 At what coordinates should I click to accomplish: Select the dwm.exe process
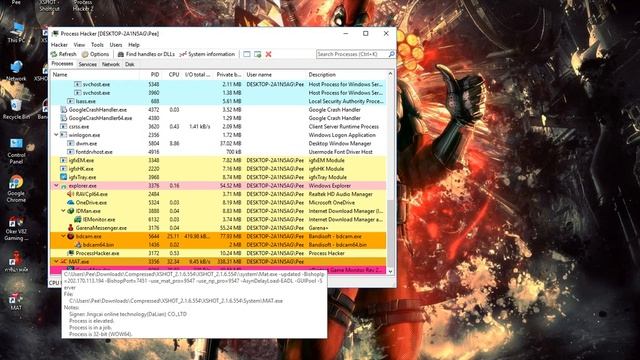pyautogui.click(x=218, y=143)
